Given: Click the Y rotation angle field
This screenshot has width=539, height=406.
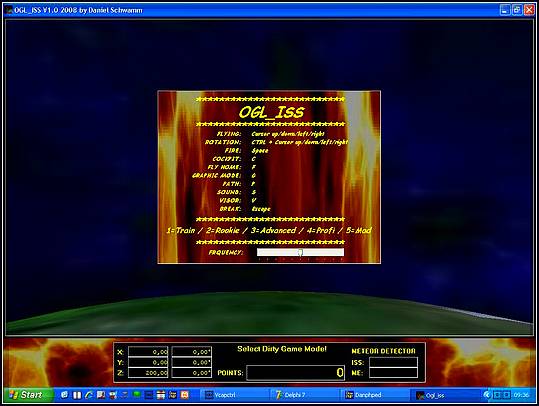Looking at the screenshot, I should (191, 362).
